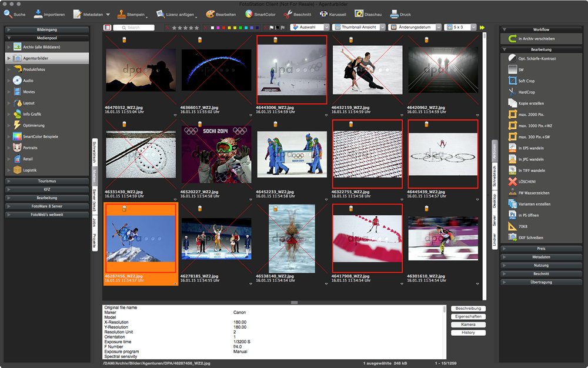Click the Beschnitt scissors icon

pyautogui.click(x=288, y=14)
